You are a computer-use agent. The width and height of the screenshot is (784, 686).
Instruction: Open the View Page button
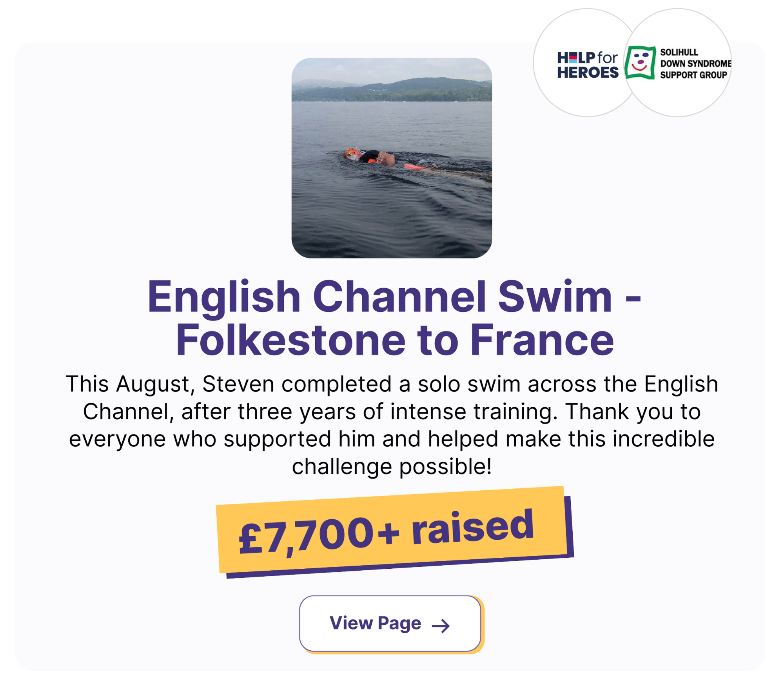pyautogui.click(x=390, y=623)
